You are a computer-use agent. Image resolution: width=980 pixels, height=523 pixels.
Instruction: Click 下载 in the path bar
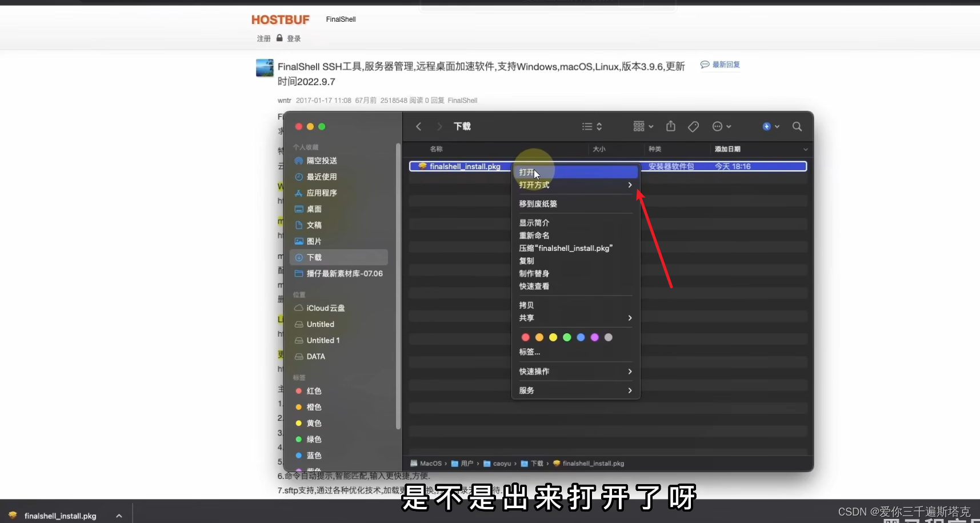point(538,463)
